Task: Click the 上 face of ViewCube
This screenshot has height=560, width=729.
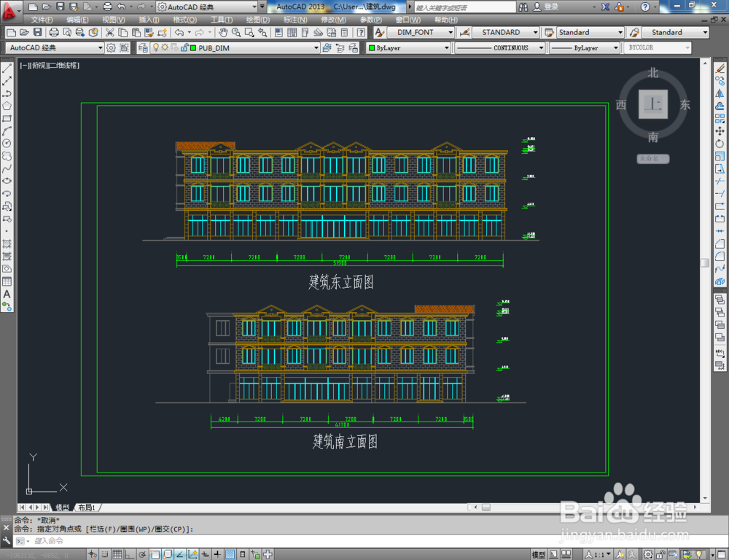Action: tap(653, 105)
